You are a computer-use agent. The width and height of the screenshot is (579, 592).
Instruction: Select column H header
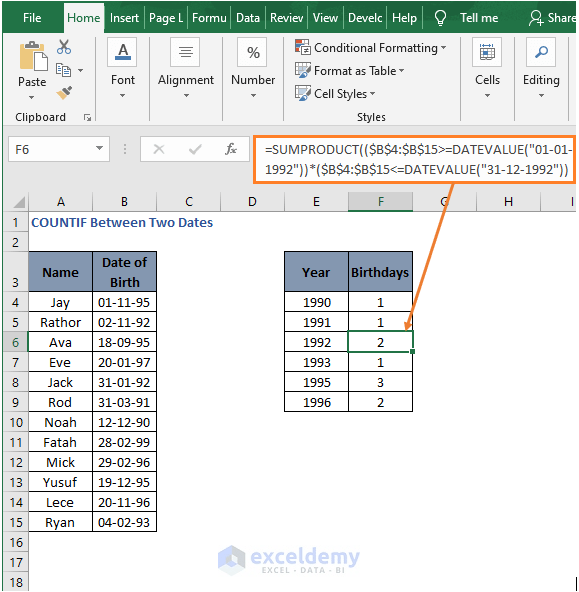click(508, 202)
